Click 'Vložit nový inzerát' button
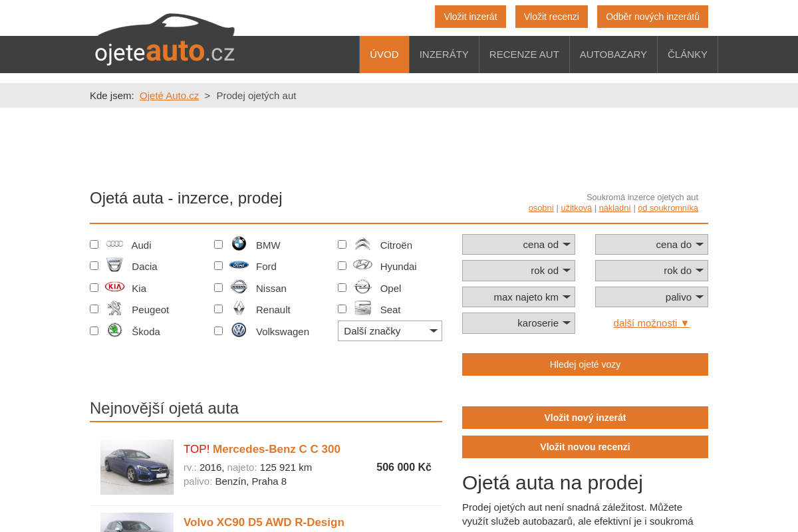The image size is (798, 532). 585,418
